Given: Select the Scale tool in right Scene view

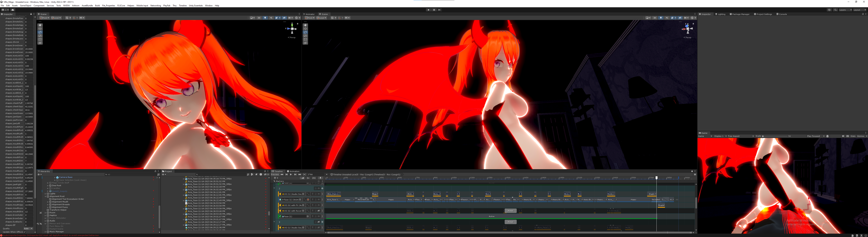Looking at the screenshot, I should [x=306, y=36].
